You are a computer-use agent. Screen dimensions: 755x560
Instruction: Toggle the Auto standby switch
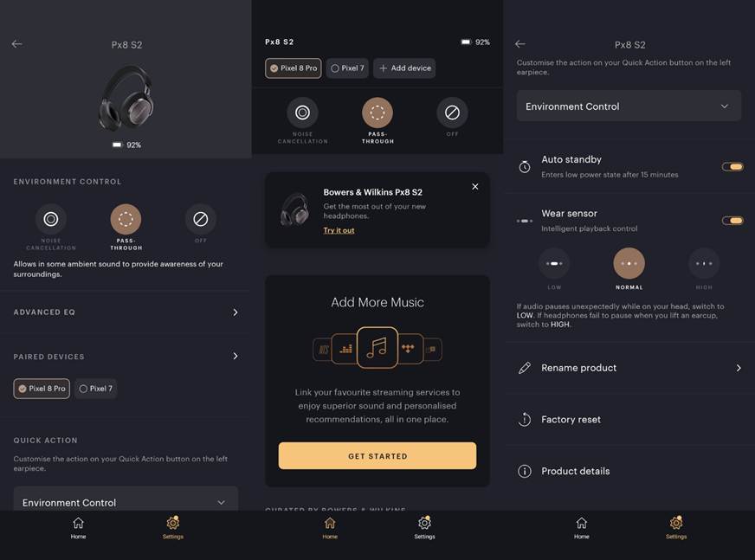[732, 166]
